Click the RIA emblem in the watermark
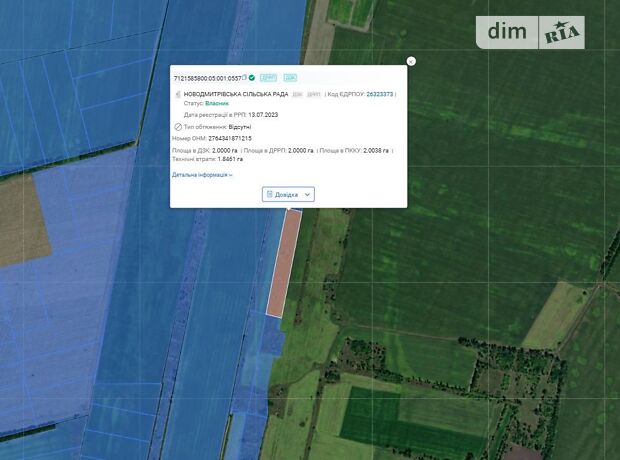 point(562,33)
